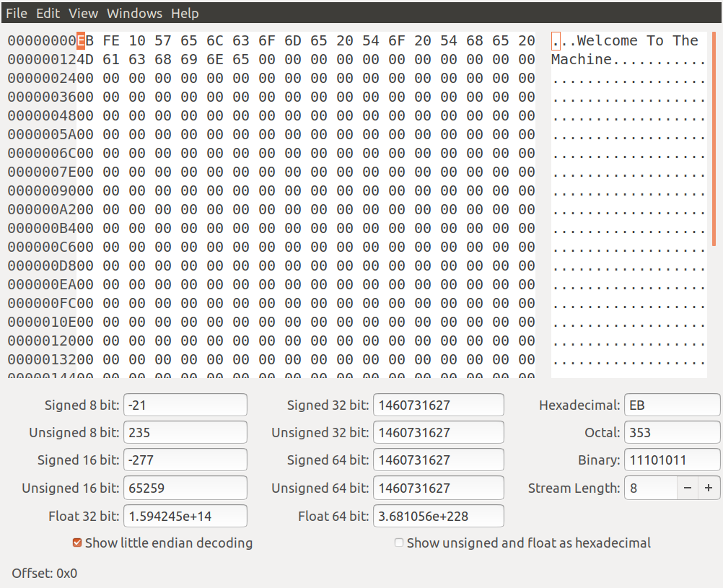Viewport: 723px width, 588px height.
Task: Open the Edit menu
Action: point(48,13)
